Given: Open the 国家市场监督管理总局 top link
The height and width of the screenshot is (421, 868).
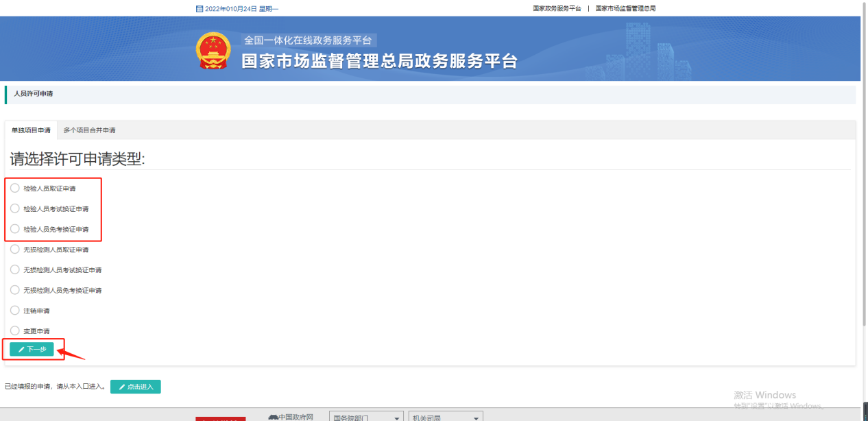Looking at the screenshot, I should (x=625, y=9).
